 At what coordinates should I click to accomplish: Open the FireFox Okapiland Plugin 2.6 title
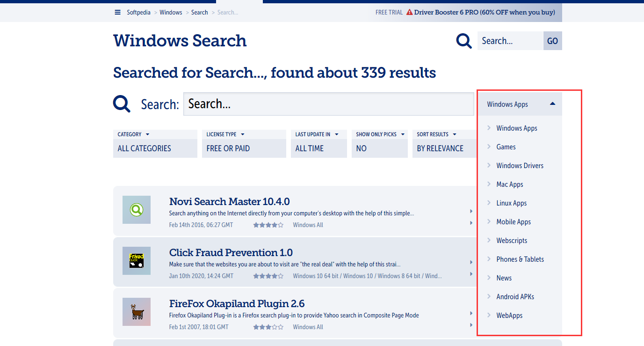point(237,304)
